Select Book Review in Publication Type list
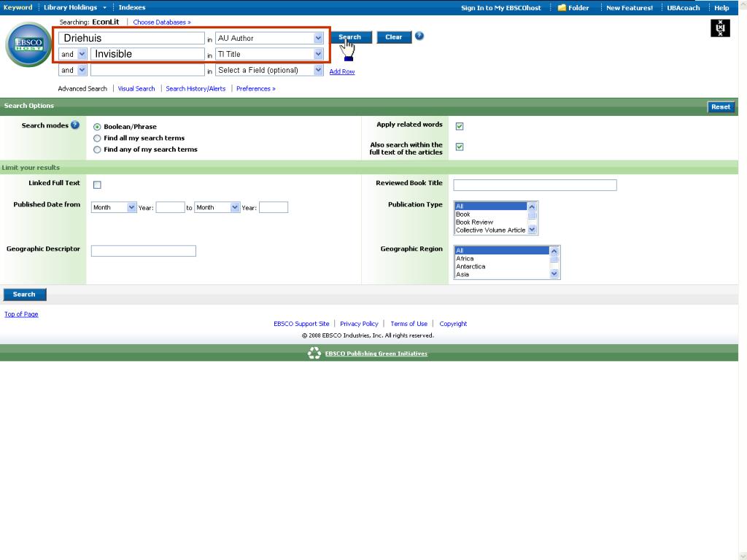This screenshot has height=560, width=747. pos(491,222)
